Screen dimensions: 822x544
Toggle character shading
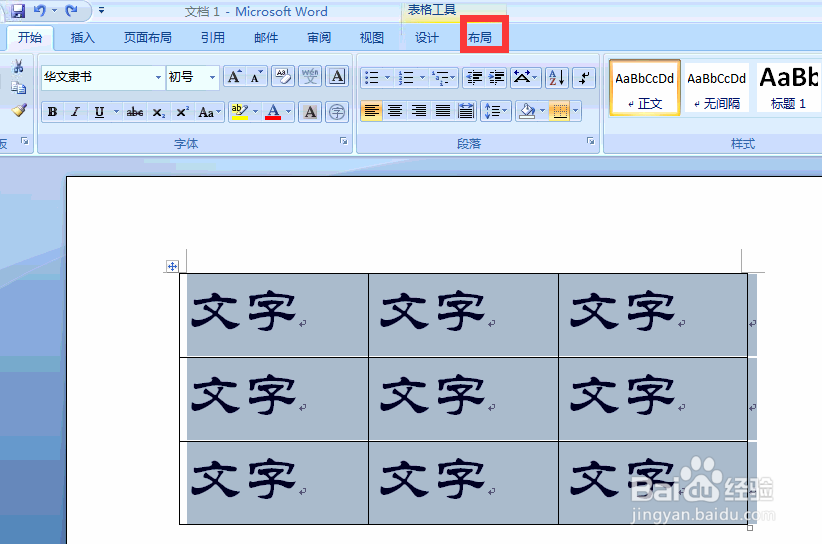310,112
